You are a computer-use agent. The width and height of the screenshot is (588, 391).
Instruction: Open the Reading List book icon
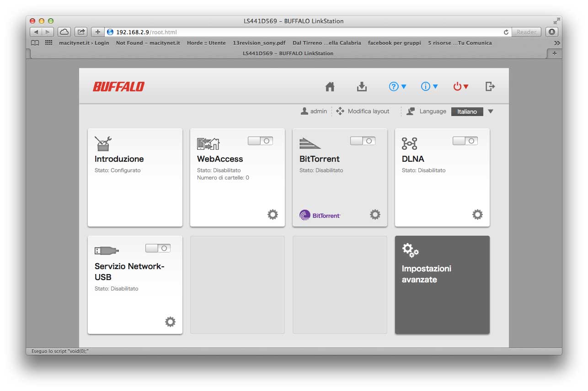35,43
